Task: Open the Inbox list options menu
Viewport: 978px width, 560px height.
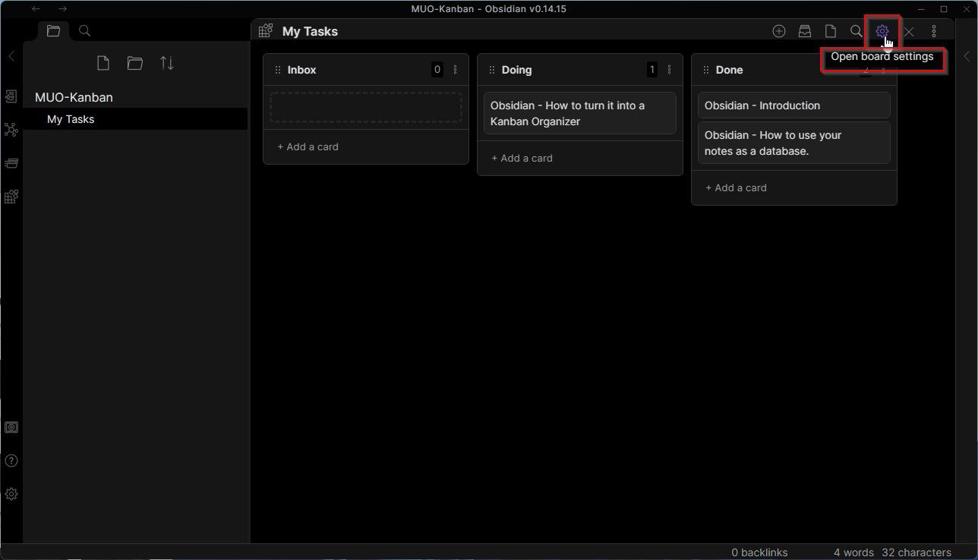Action: click(456, 70)
